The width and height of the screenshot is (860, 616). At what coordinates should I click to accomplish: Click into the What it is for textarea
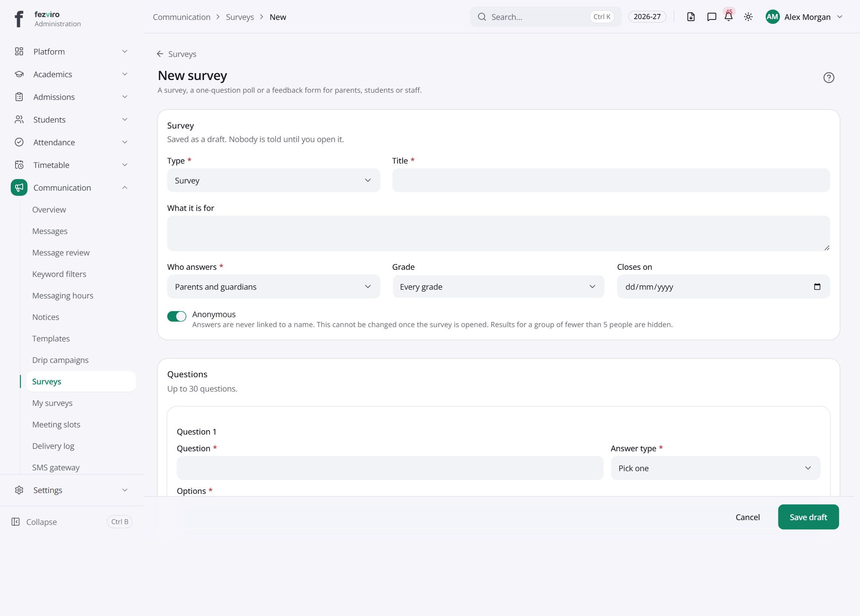click(498, 233)
